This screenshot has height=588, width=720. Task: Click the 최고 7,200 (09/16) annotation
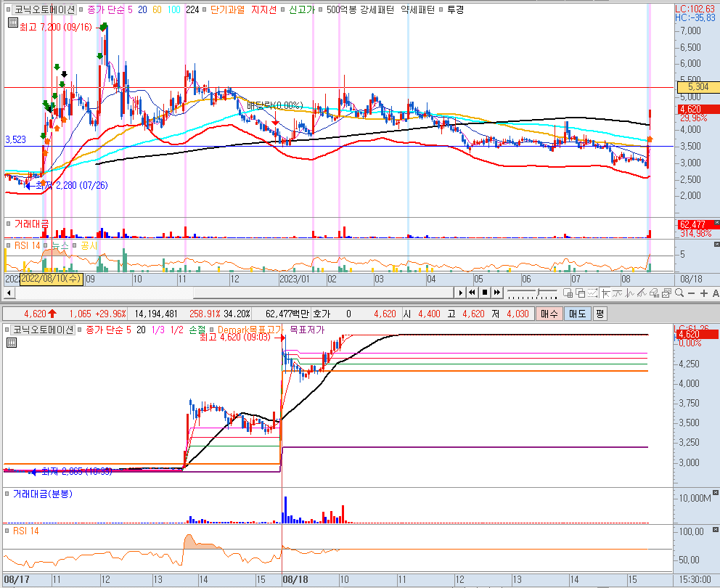tap(56, 27)
